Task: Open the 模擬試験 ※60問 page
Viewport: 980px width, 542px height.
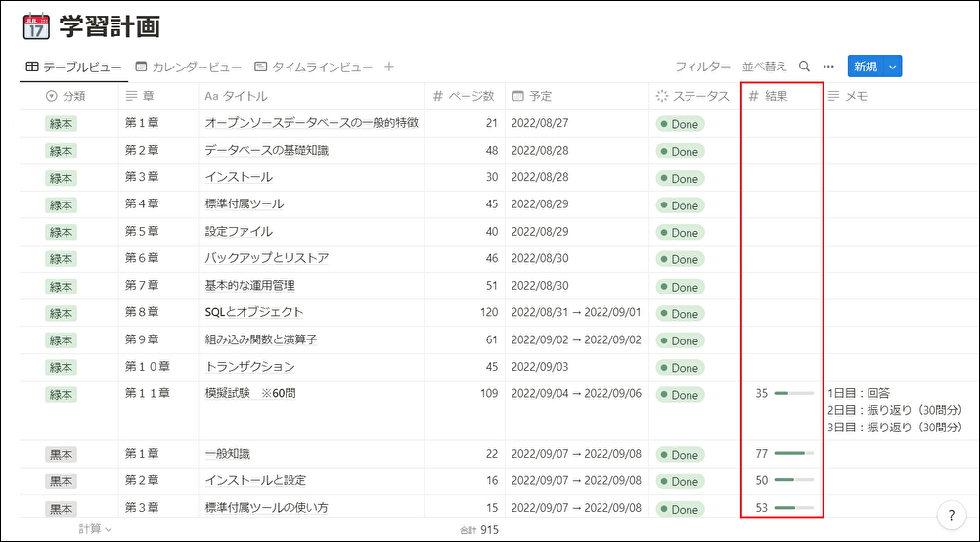Action: click(250, 393)
